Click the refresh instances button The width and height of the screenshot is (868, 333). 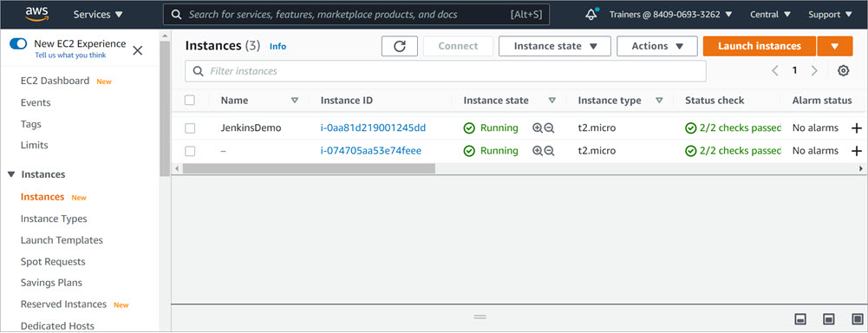[x=400, y=47]
